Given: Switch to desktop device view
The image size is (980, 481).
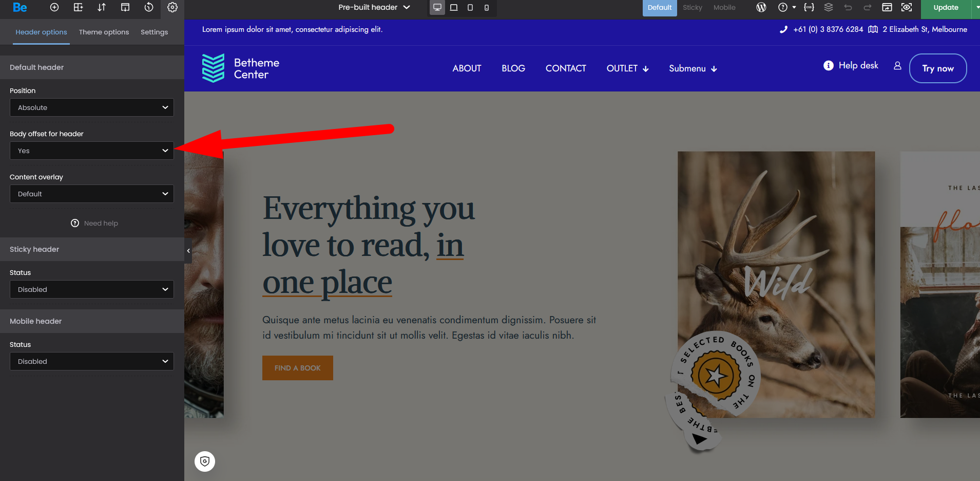Looking at the screenshot, I should 437,8.
